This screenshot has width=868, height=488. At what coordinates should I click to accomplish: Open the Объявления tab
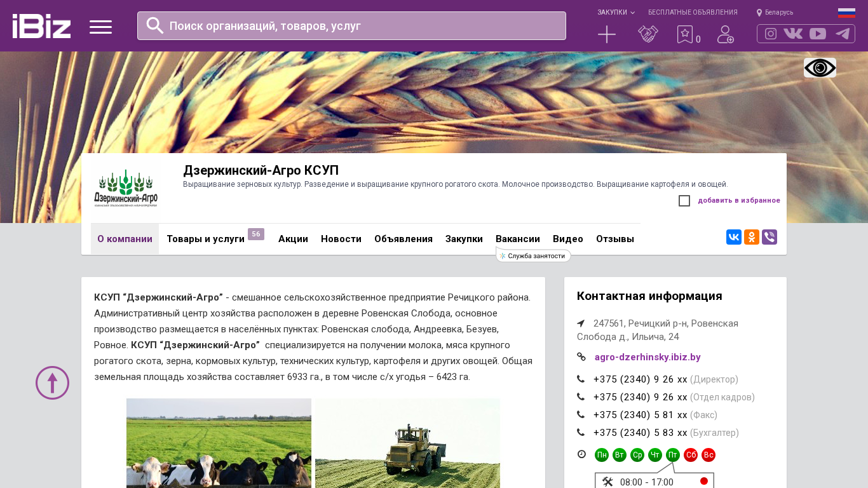tap(403, 239)
